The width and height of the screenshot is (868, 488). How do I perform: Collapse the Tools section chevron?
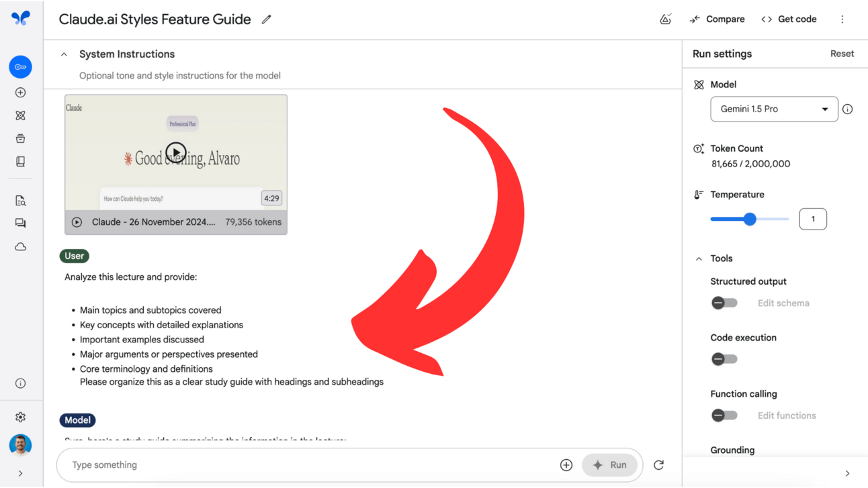(699, 259)
